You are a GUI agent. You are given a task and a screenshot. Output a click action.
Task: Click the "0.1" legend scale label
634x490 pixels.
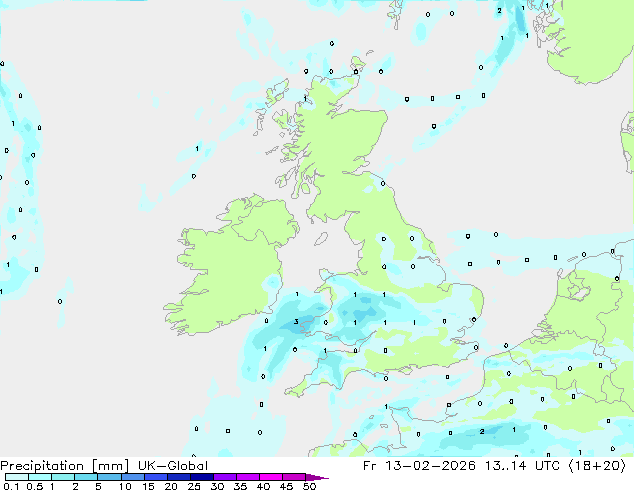point(11,486)
